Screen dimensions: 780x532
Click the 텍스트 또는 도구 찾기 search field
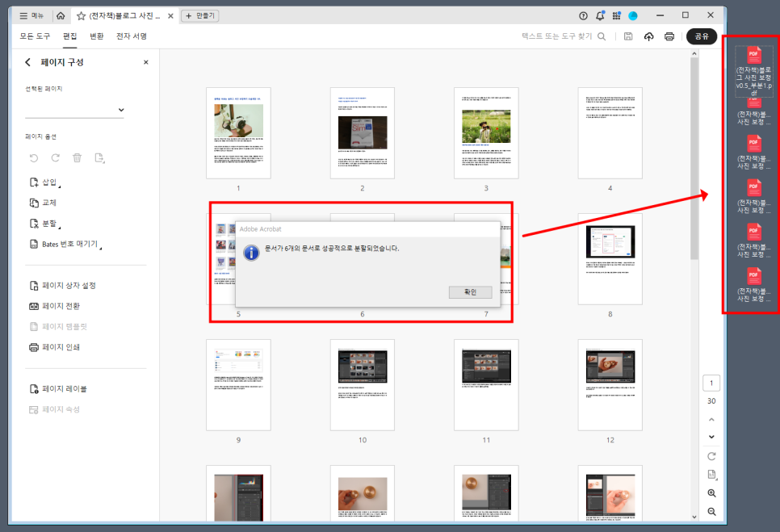coord(564,36)
